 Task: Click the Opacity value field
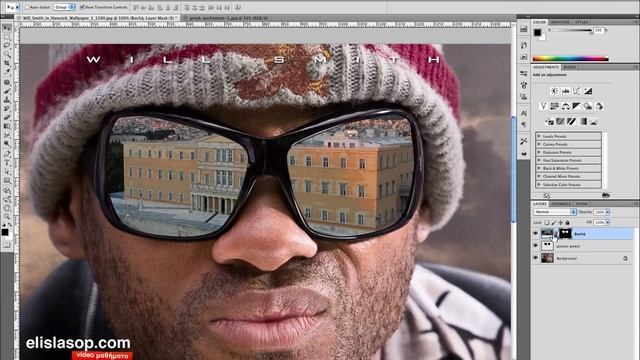tap(599, 212)
